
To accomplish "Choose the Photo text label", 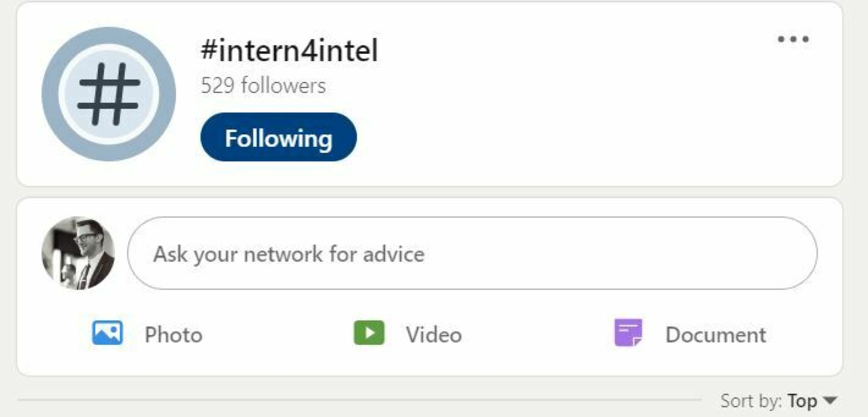I will pos(173,335).
